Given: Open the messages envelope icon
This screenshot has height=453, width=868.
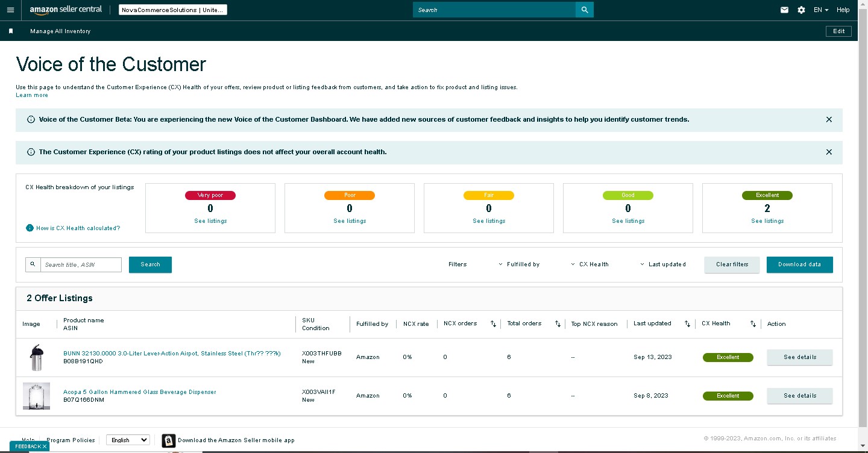Looking at the screenshot, I should click(x=784, y=10).
